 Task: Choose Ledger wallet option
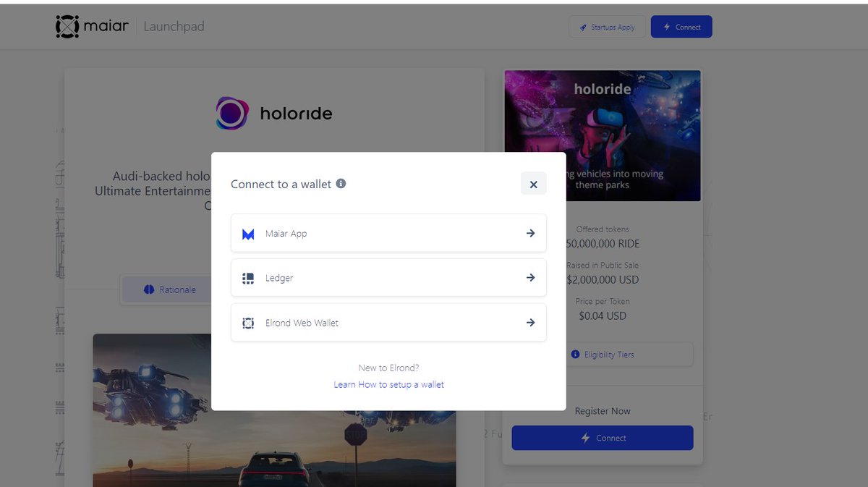point(388,278)
